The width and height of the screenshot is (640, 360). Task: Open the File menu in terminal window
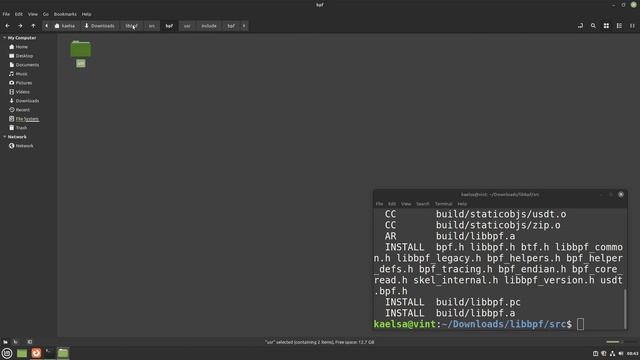[x=379, y=204]
